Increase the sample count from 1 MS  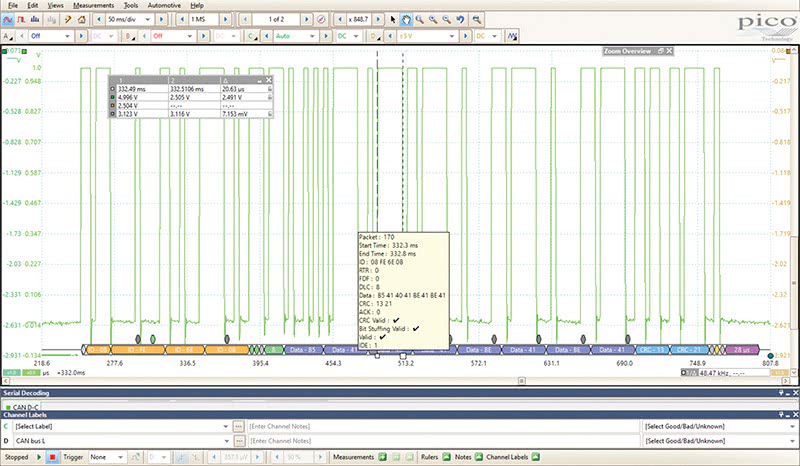coord(226,19)
